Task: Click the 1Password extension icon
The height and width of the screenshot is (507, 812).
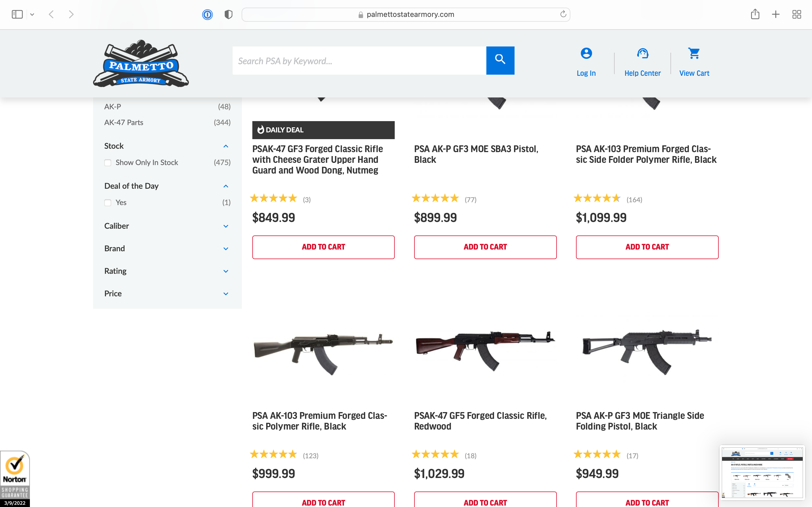Action: pyautogui.click(x=207, y=14)
